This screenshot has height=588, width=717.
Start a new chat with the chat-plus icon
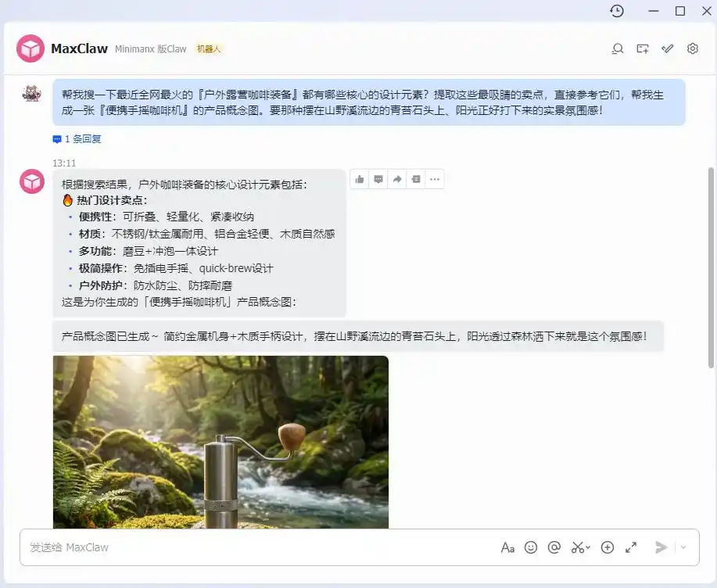(x=642, y=48)
